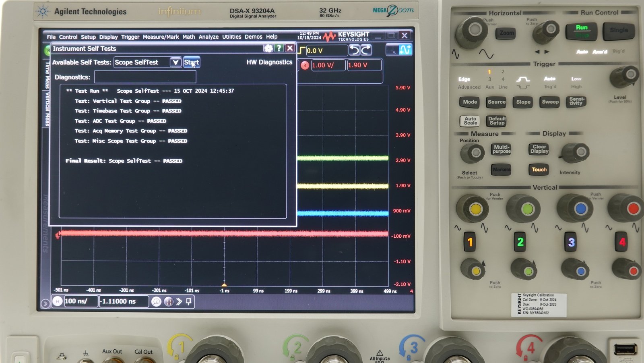
Task: Select the zoom box tool icon
Action: click(391, 50)
